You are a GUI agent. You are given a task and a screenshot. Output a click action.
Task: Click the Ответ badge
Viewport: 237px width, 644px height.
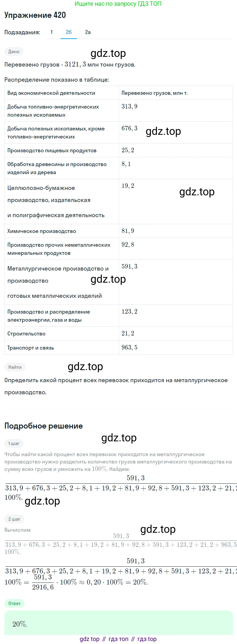(x=14, y=603)
